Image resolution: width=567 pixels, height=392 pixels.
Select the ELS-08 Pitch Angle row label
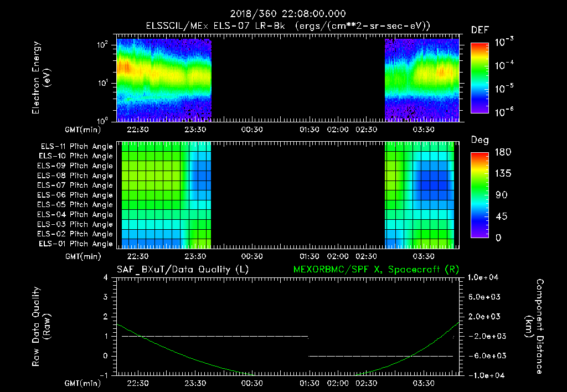click(x=75, y=176)
